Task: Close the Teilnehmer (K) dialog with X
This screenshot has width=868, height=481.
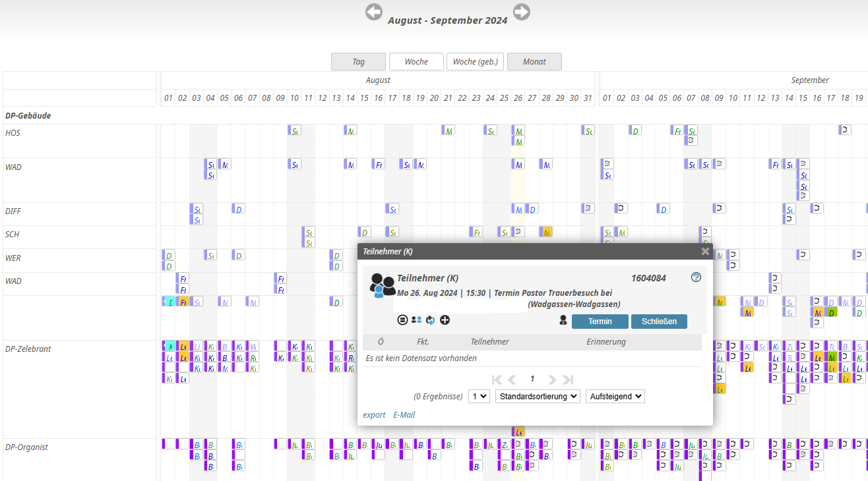Action: click(705, 251)
